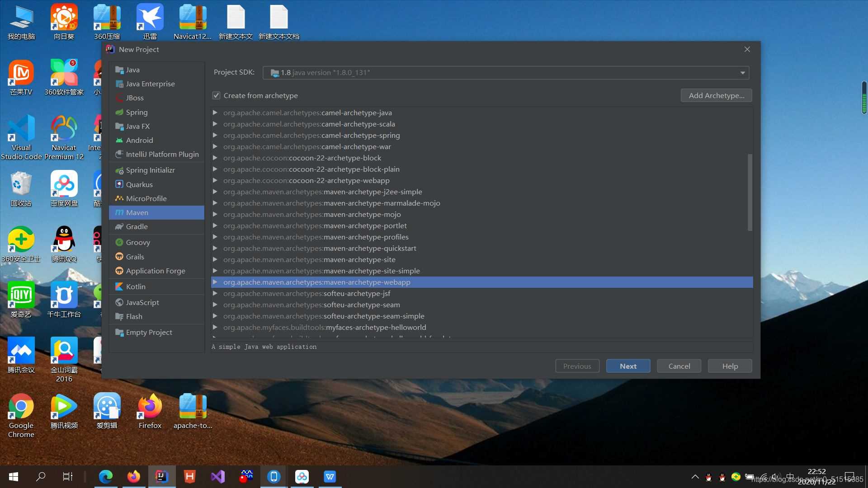Viewport: 868px width, 488px height.
Task: Expand org.apache.maven.archetypes:maven-archetype-webapp
Action: [x=216, y=282]
